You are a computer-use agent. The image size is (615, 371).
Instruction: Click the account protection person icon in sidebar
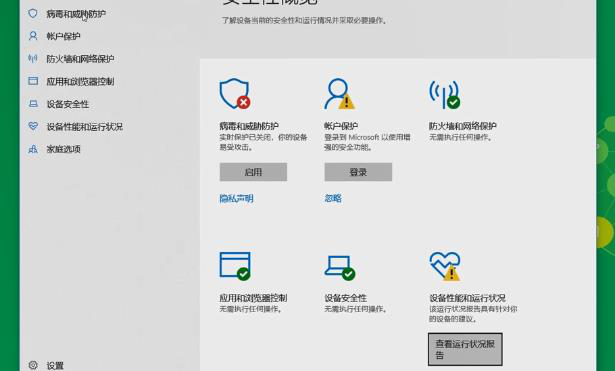tap(33, 36)
